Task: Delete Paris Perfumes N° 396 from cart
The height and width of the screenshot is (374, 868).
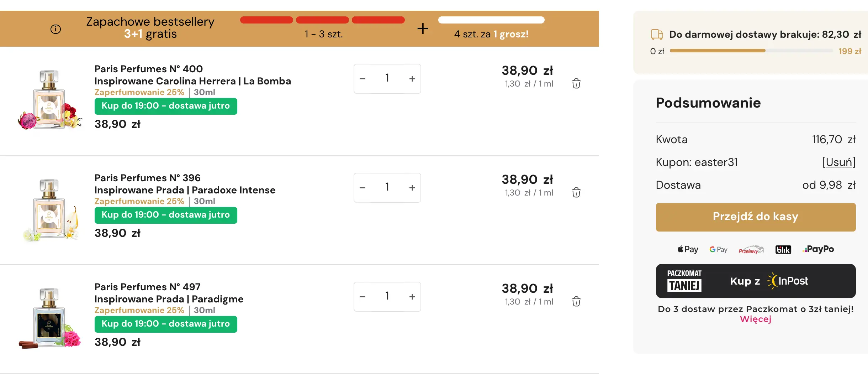Action: coord(576,192)
